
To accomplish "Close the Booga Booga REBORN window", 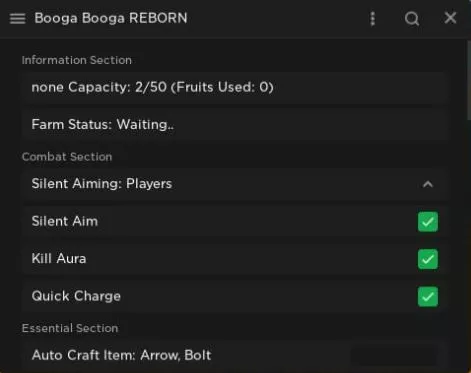I will pos(450,18).
